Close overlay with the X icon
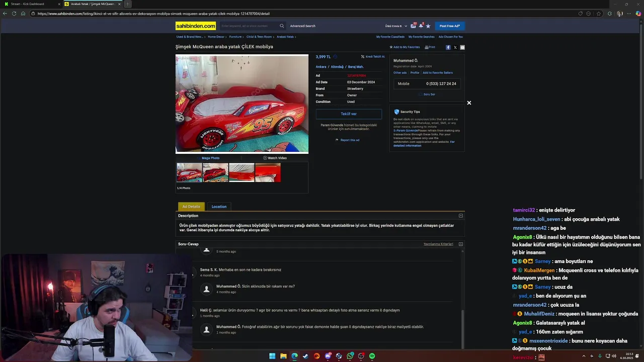644x362 pixels. 469,103
